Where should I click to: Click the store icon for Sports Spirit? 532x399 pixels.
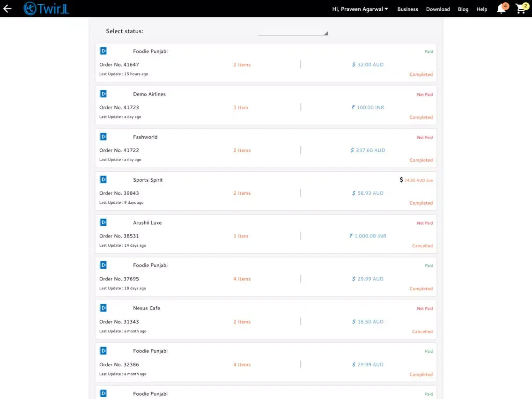coord(103,179)
